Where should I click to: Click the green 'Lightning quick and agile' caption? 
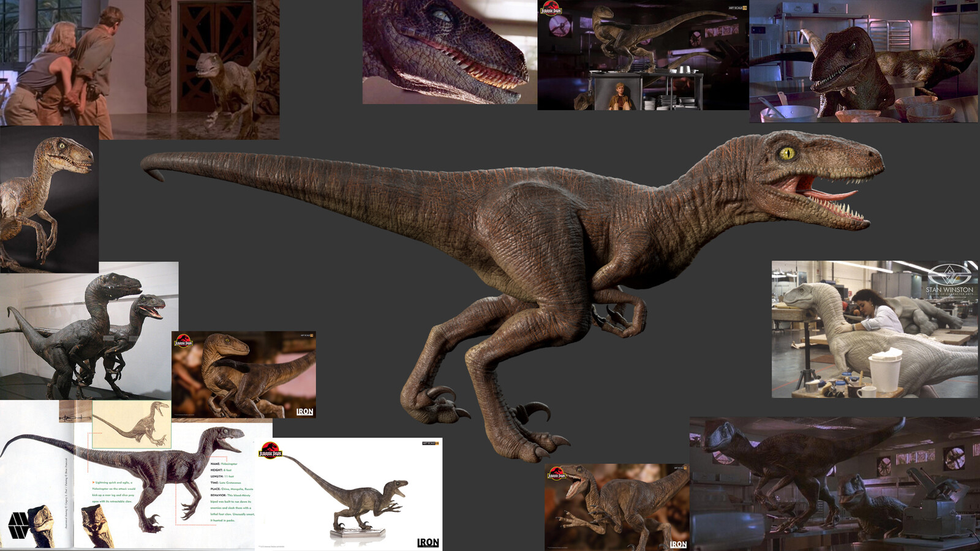click(113, 492)
